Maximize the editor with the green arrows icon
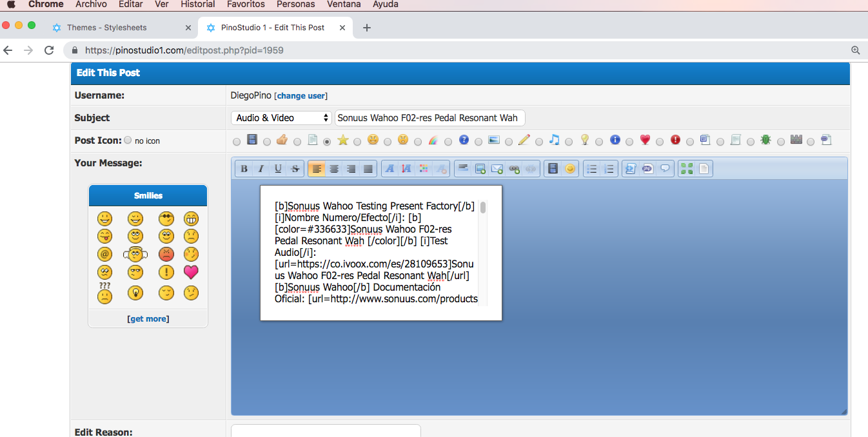 687,169
